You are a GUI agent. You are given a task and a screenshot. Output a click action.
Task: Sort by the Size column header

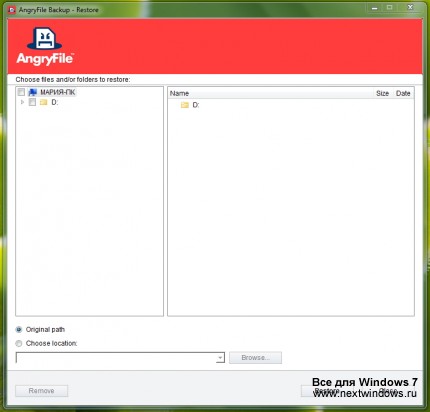382,93
